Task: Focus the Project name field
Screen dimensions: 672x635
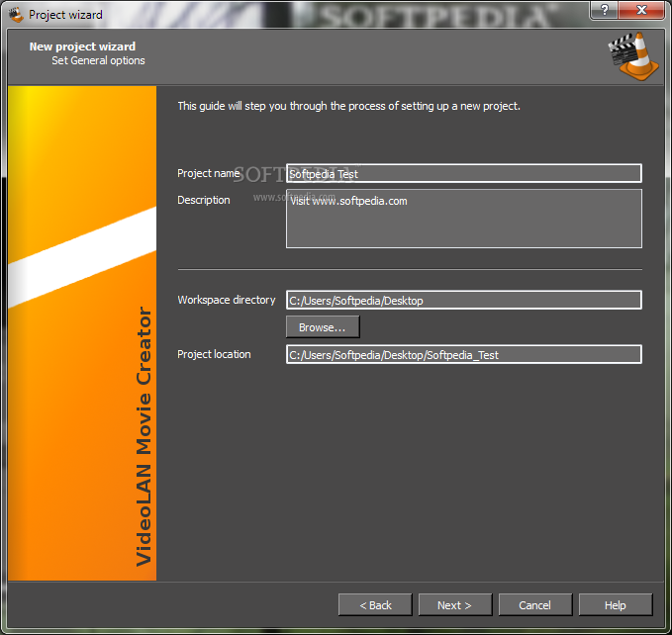Action: [x=464, y=173]
